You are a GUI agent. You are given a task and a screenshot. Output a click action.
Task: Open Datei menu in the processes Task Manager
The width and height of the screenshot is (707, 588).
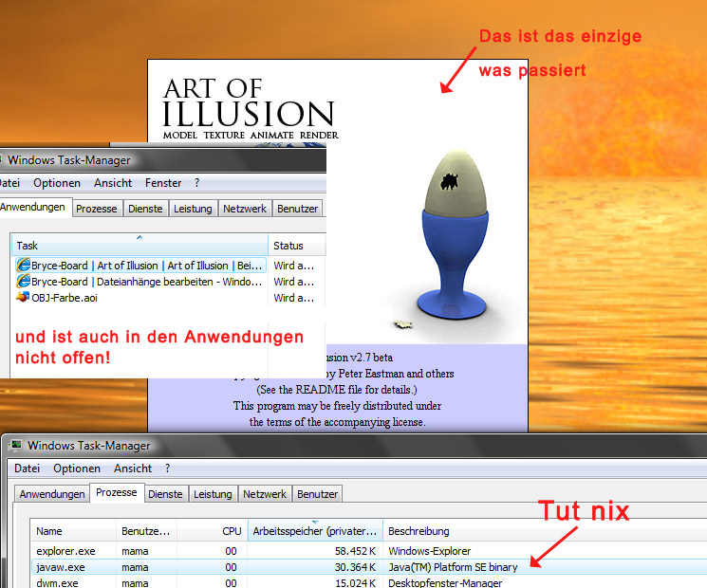pos(28,469)
